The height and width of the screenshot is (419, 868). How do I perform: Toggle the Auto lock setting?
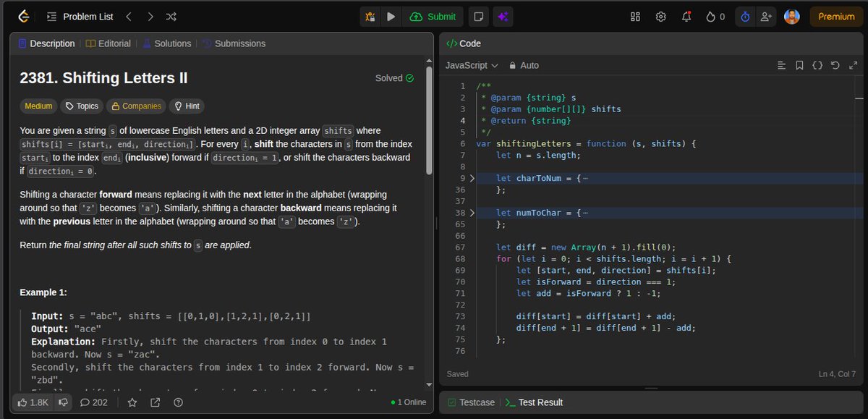pos(524,65)
